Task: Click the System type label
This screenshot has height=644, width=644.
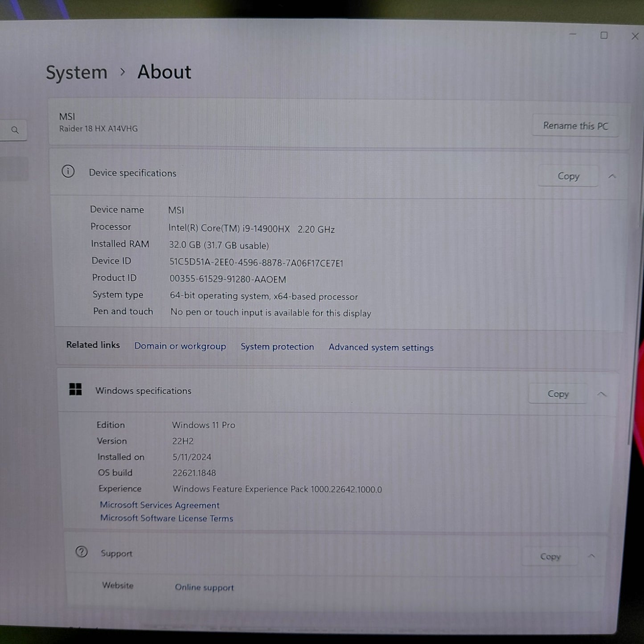Action: 118,295
